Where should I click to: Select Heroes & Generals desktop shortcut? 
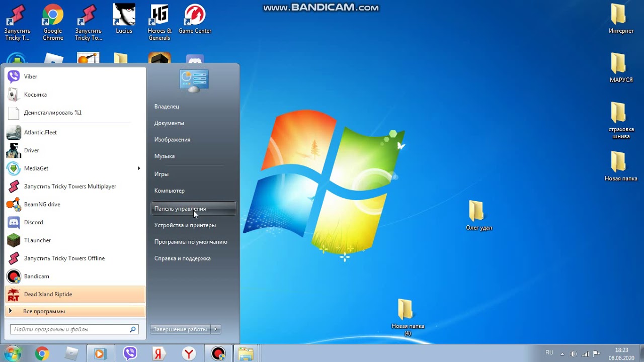point(159,23)
